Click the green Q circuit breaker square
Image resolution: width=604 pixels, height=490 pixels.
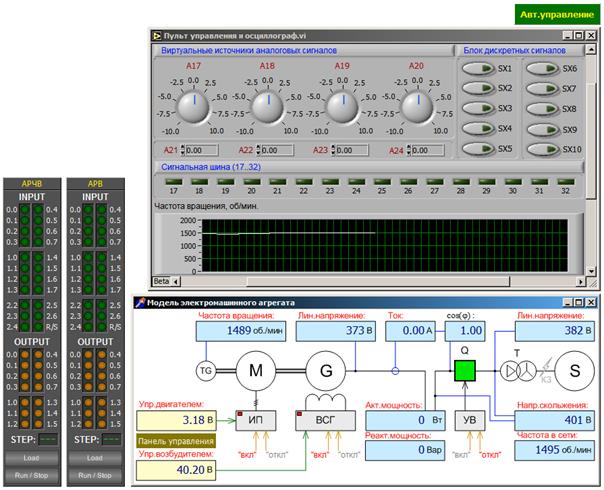pyautogui.click(x=464, y=368)
